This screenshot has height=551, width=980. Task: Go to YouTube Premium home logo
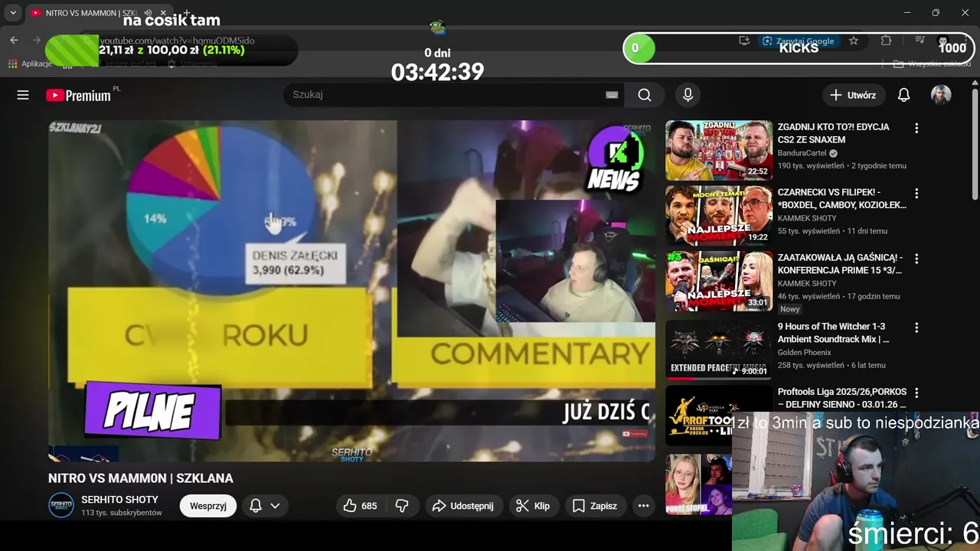[79, 96]
